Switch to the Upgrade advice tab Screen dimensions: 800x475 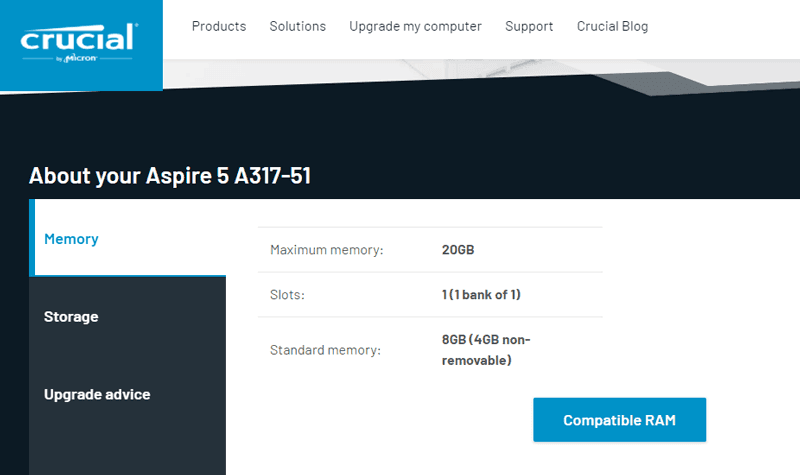point(128,394)
